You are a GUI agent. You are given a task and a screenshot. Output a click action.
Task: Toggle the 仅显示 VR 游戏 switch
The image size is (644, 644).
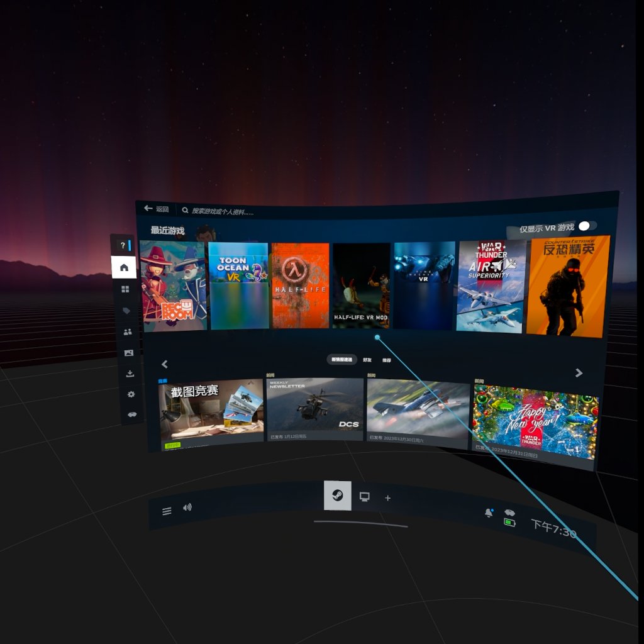(x=587, y=226)
